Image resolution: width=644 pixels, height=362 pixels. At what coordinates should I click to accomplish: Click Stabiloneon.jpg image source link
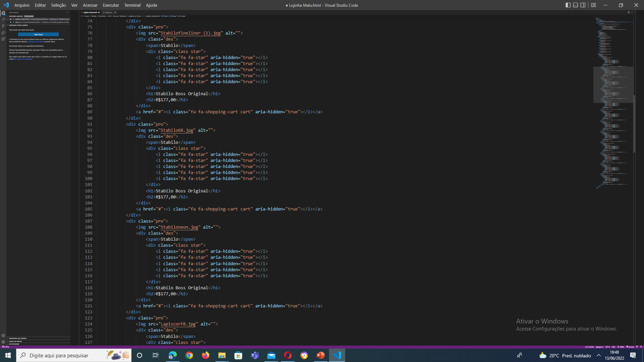179,227
